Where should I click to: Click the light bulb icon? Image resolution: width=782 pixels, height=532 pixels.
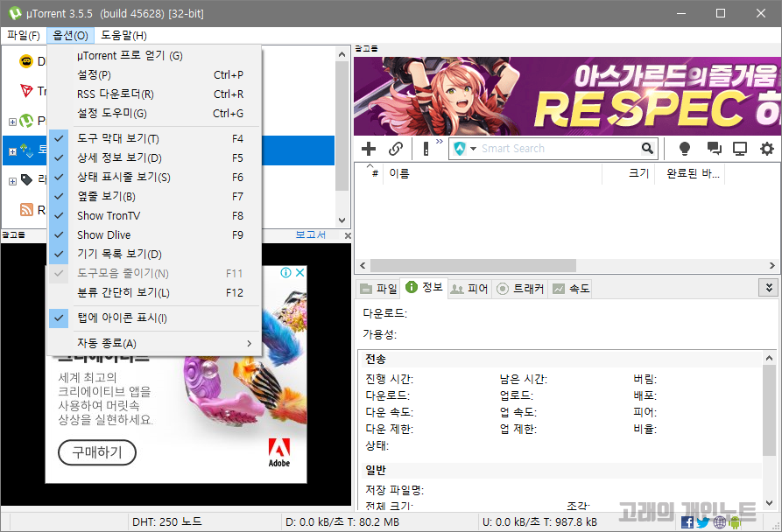[684, 148]
